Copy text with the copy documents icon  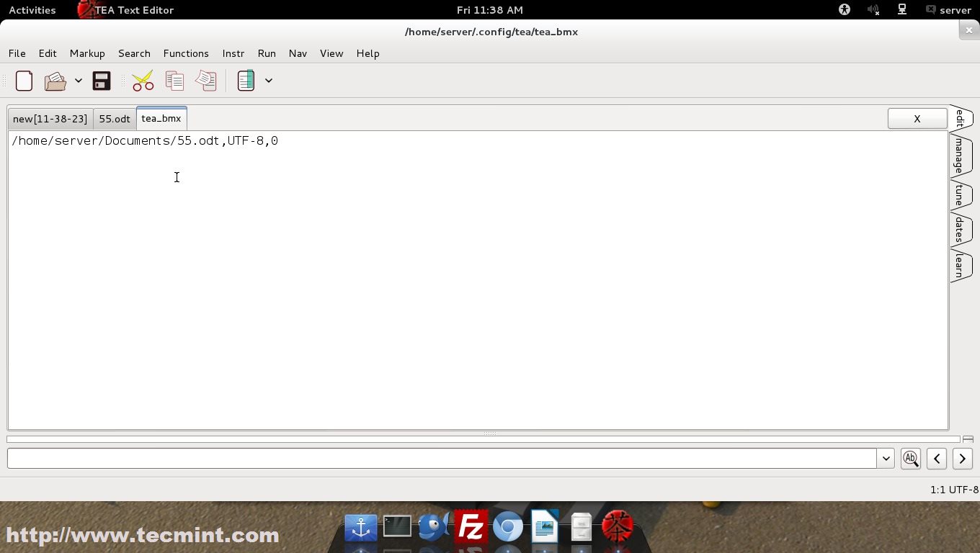[174, 81]
